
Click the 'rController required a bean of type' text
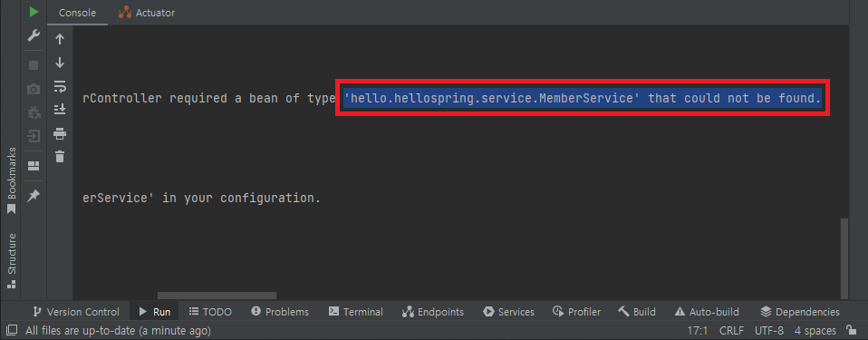pos(208,99)
